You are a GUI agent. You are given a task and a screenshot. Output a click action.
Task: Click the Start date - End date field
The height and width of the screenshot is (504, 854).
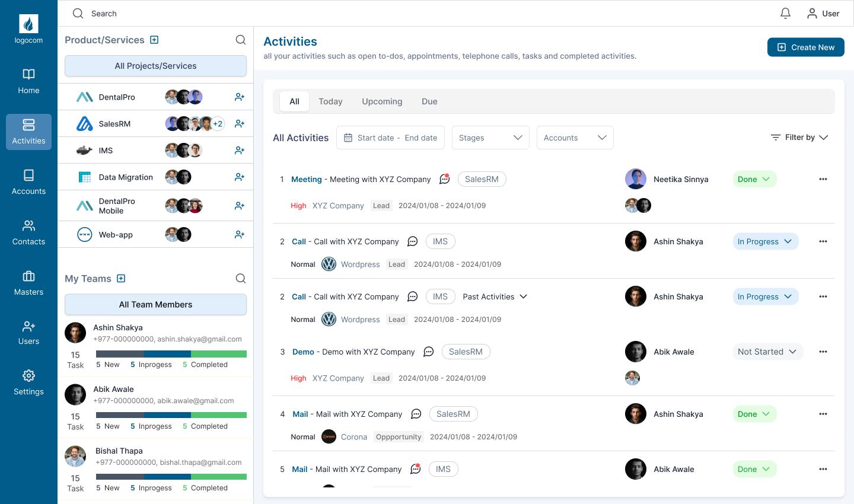click(x=390, y=138)
